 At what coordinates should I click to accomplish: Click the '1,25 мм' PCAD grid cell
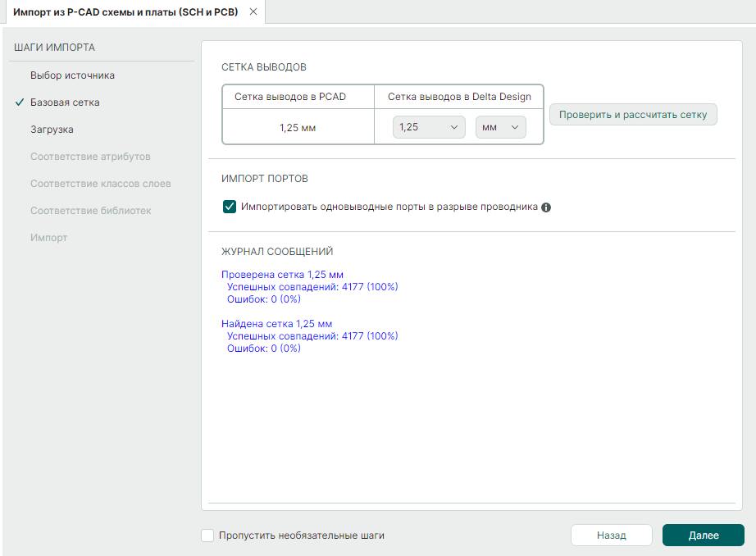(298, 127)
